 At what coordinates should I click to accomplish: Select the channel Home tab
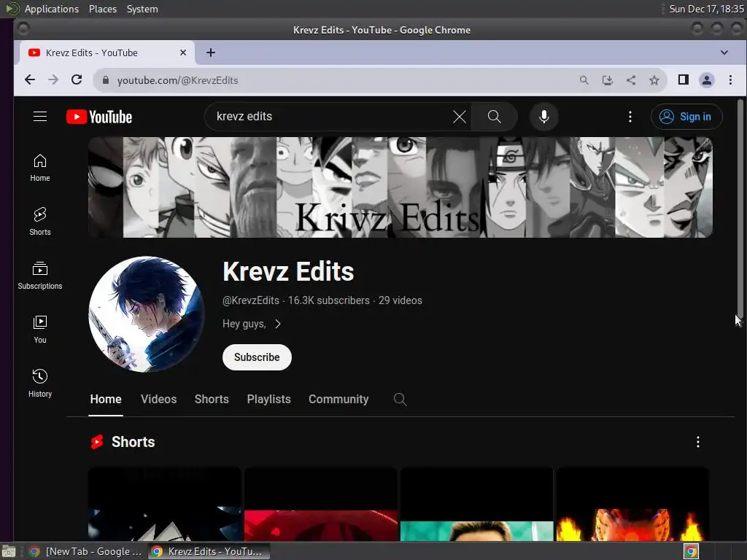tap(106, 399)
